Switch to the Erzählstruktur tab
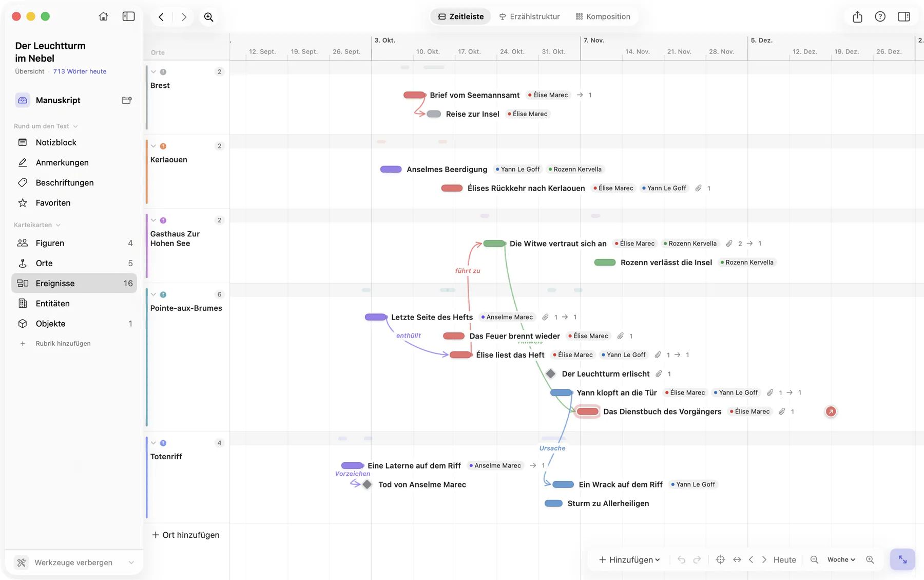 [530, 16]
